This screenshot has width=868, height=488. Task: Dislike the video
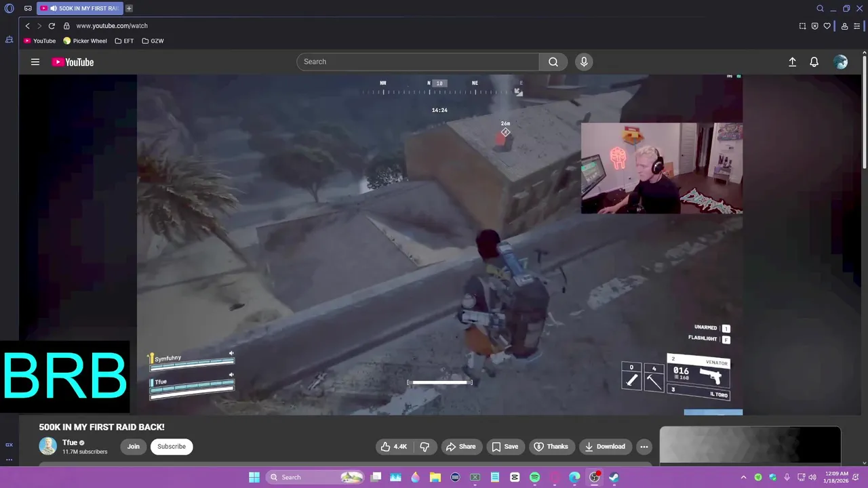425,447
